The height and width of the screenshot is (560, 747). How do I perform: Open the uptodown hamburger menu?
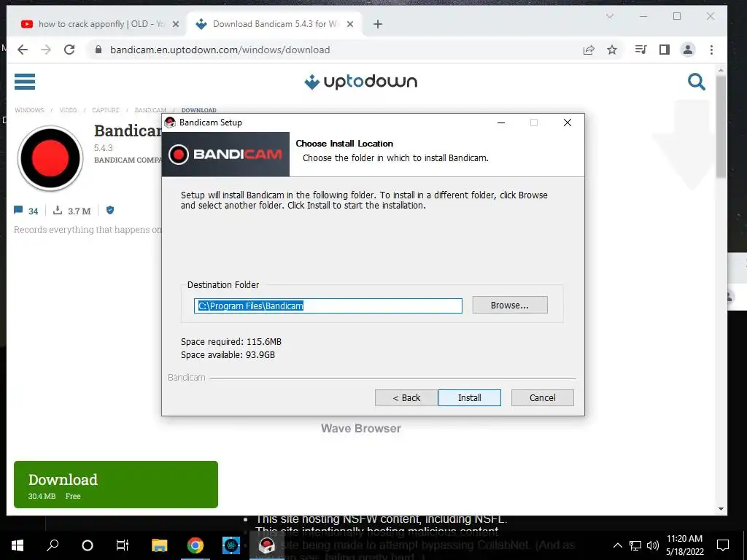pos(25,82)
